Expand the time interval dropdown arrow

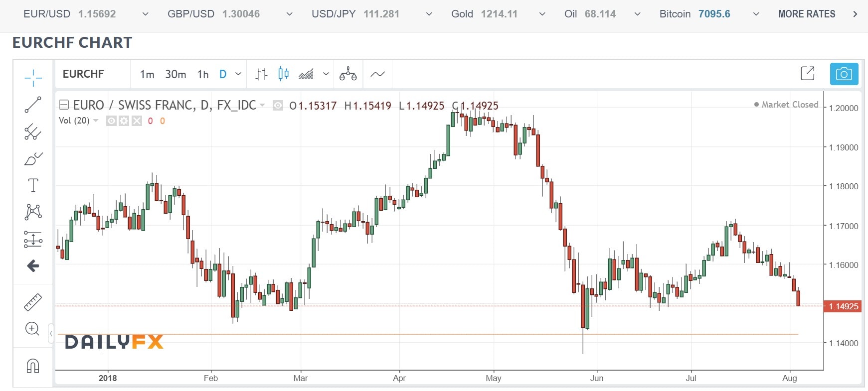tap(238, 74)
